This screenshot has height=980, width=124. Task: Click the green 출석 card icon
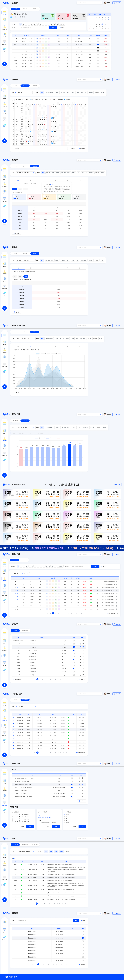52,16
